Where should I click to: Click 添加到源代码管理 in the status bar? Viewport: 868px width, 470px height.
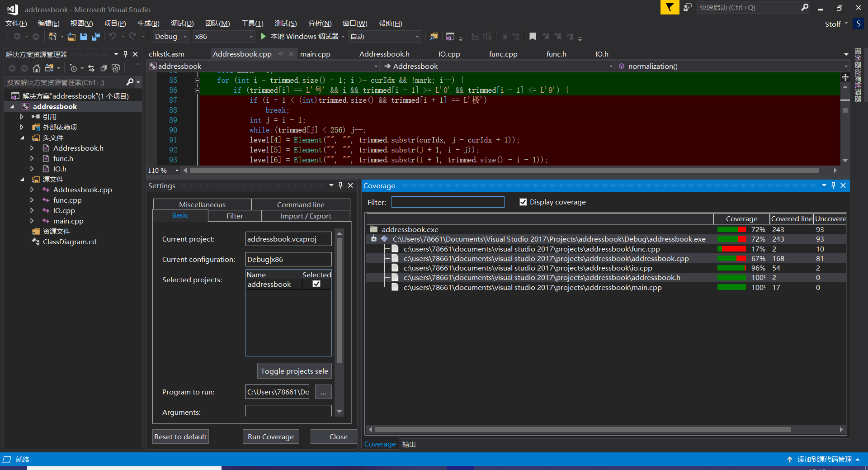tap(824, 459)
